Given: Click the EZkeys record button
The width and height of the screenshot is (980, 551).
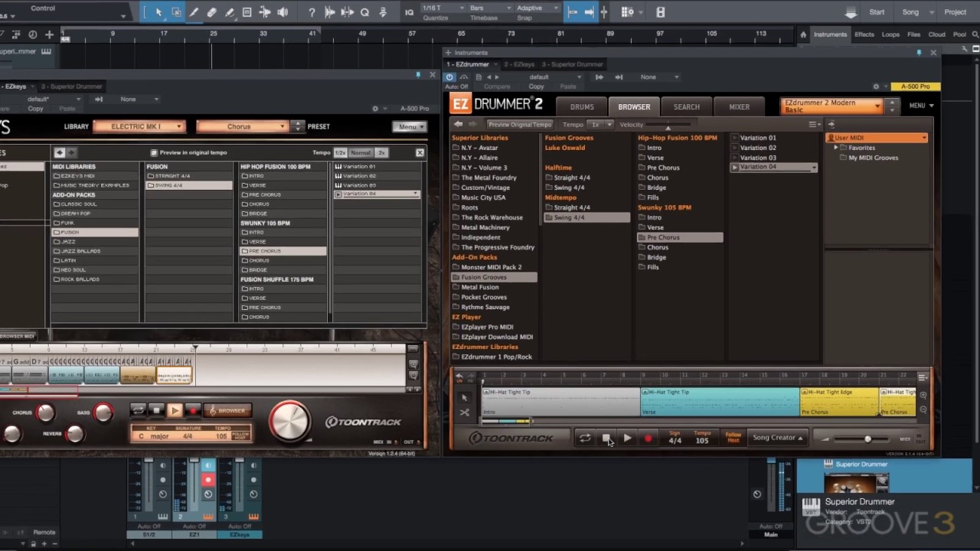Looking at the screenshot, I should point(193,411).
